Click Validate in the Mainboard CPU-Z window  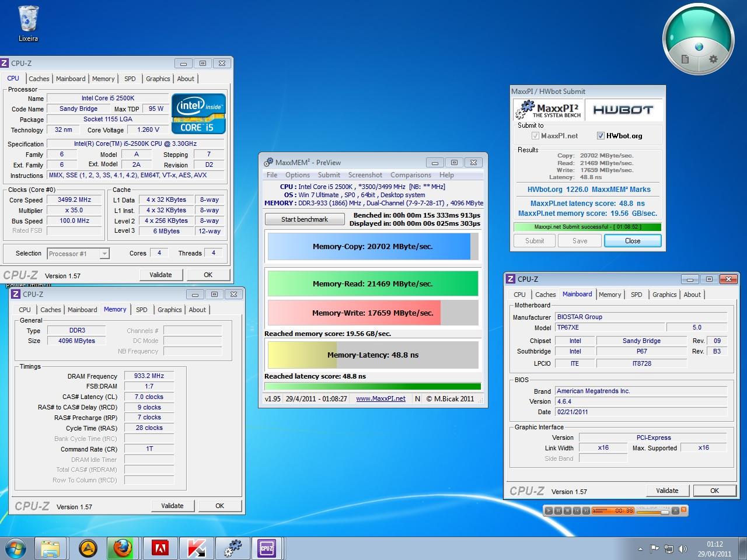click(667, 491)
